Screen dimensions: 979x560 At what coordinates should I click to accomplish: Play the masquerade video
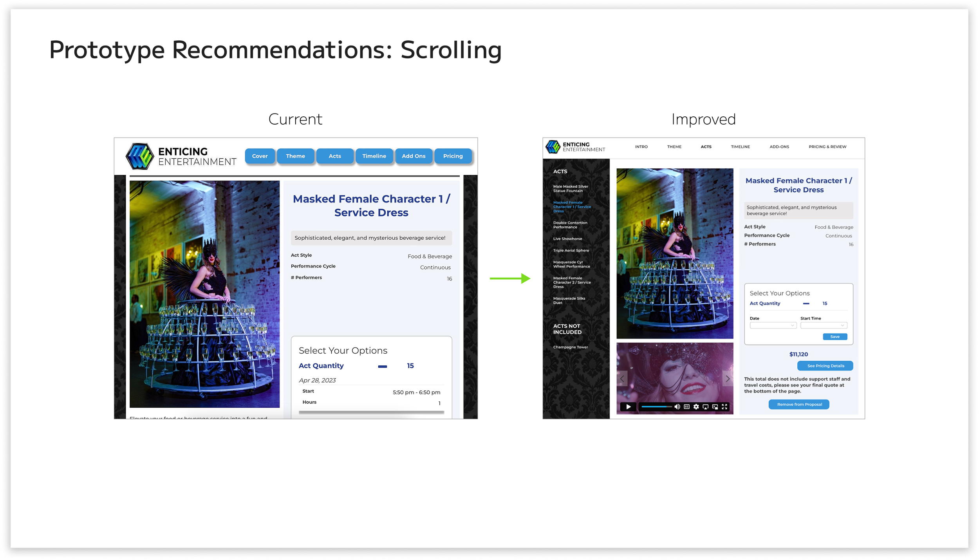point(628,406)
